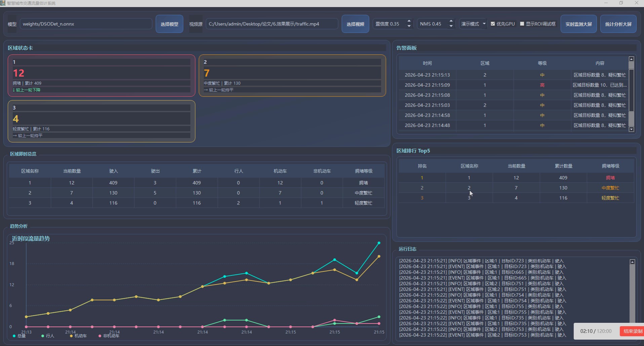Select alarm row at 2026-04-23 21:14:48
644x346 pixels.
click(514, 125)
